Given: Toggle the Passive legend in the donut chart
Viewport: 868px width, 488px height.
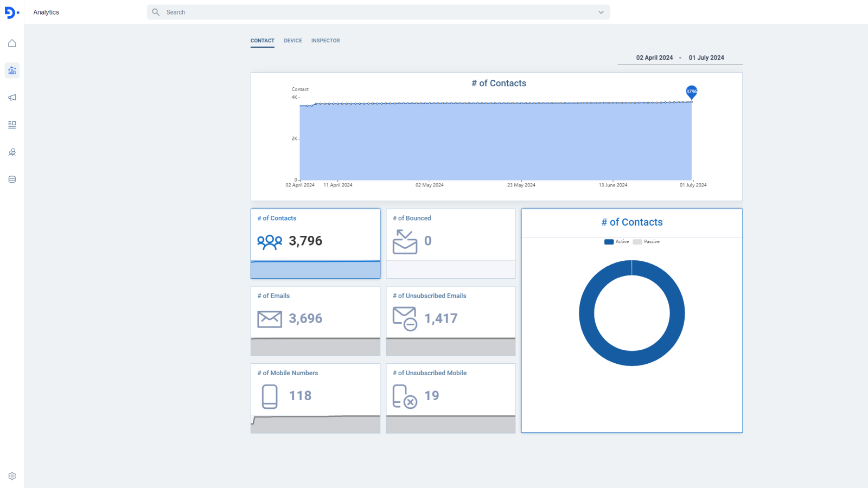Looking at the screenshot, I should [x=647, y=242].
